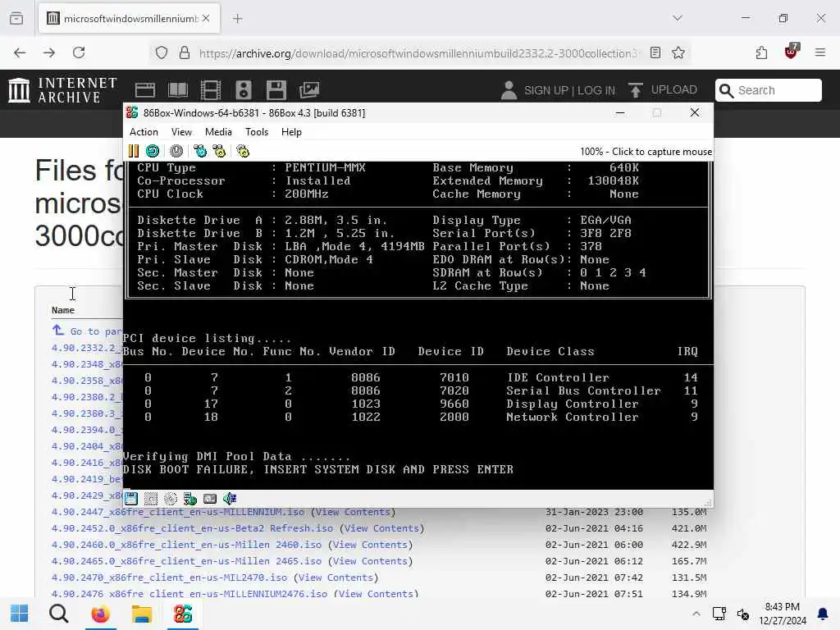840x630 pixels.
Task: Show hidden system tray icons chevron
Action: click(696, 614)
